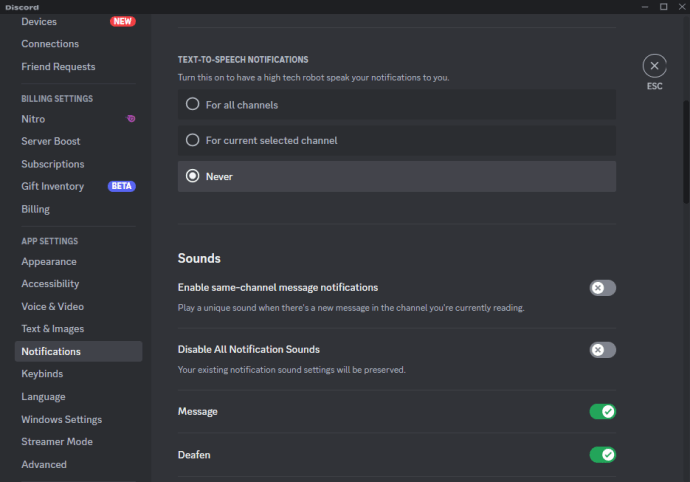
Task: Click the BETA badge beside Gift Inventory
Action: point(121,186)
